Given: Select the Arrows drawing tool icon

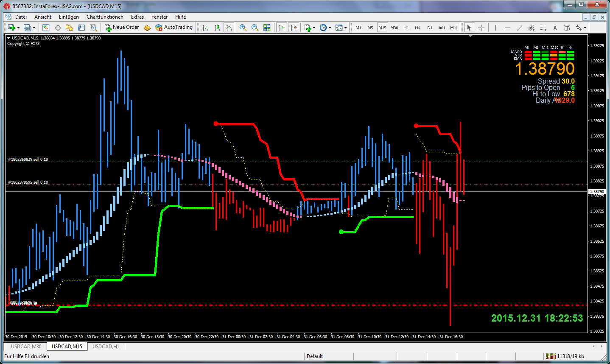Looking at the screenshot, I should point(579,28).
